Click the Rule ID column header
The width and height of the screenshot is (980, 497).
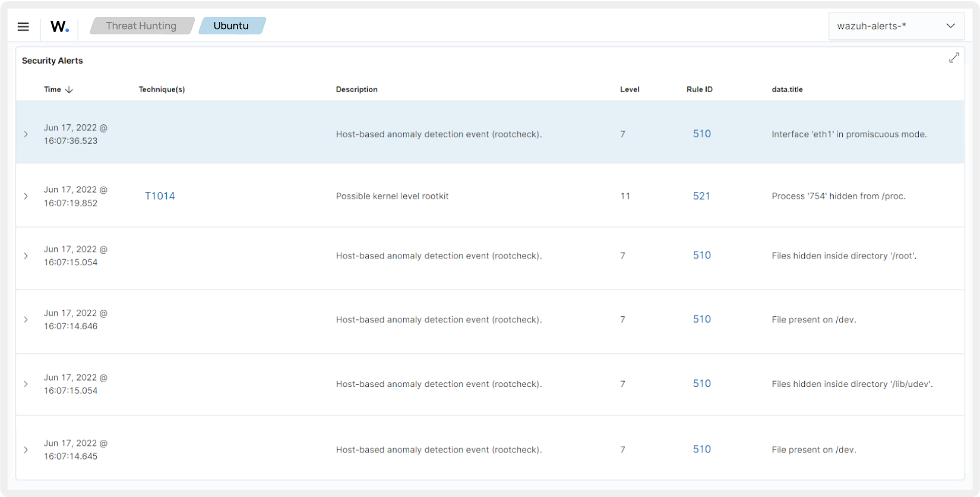(x=700, y=89)
